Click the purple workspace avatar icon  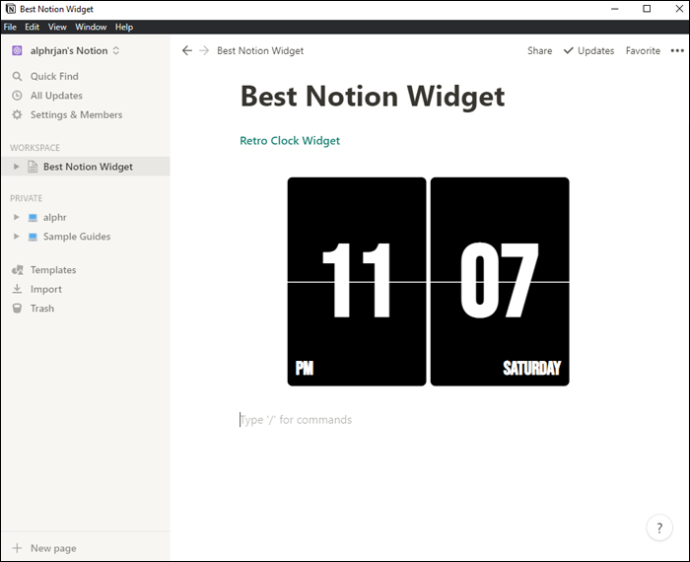[17, 51]
